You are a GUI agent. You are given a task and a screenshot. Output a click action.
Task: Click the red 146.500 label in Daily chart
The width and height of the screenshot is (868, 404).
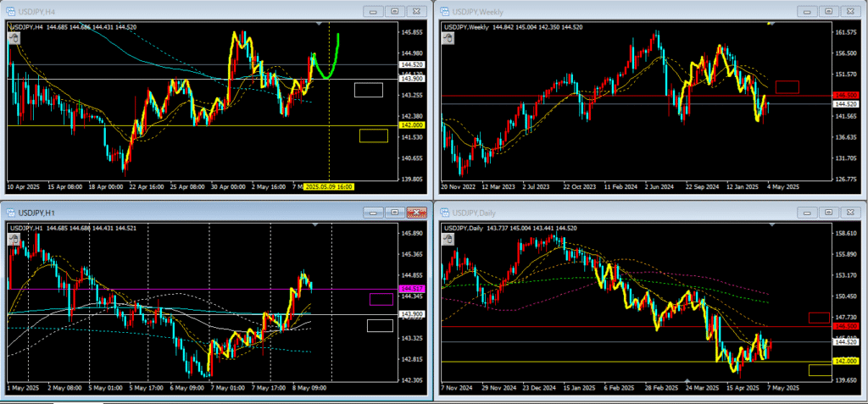pos(845,327)
